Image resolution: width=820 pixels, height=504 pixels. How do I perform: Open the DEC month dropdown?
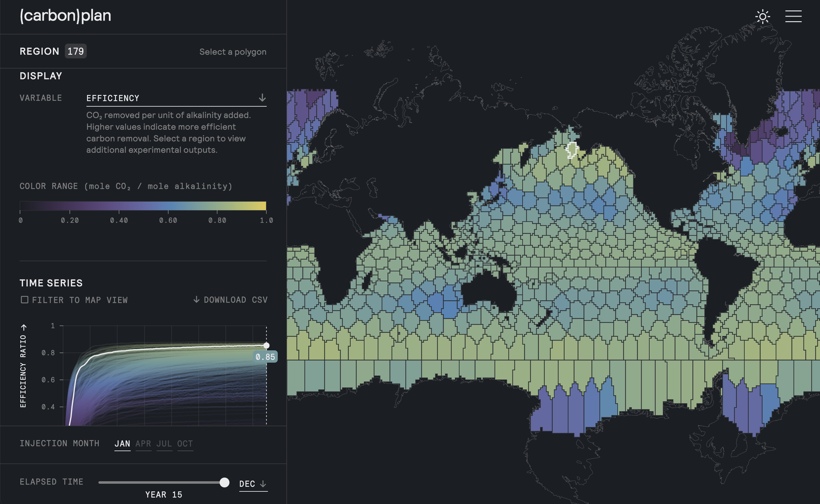coord(247,484)
